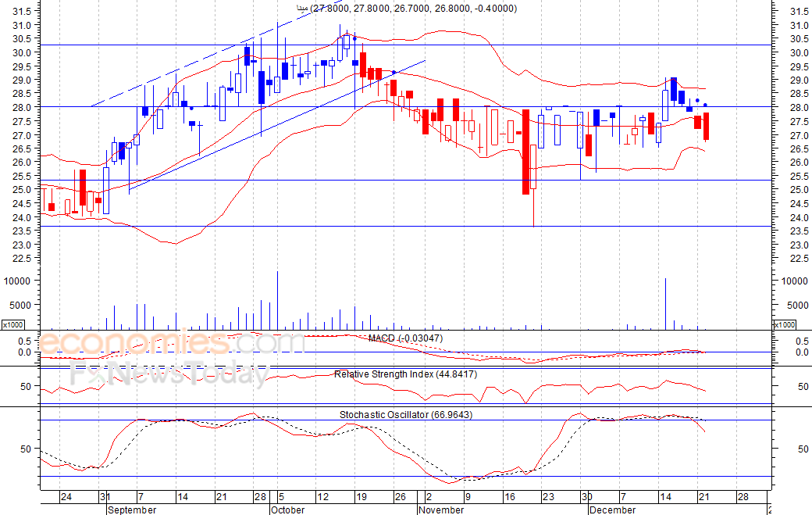
Task: Select the long red candle in late November
Action: click(526, 152)
